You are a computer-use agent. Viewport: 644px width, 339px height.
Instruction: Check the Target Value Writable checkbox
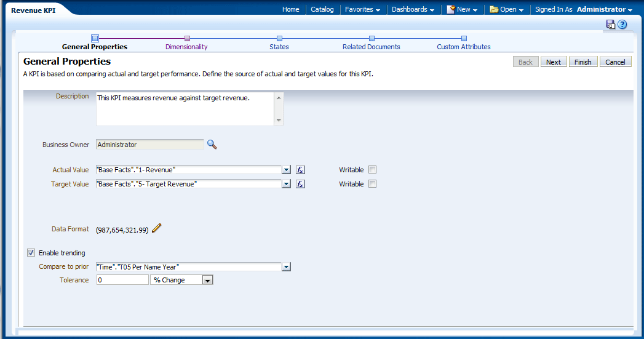pyautogui.click(x=372, y=184)
